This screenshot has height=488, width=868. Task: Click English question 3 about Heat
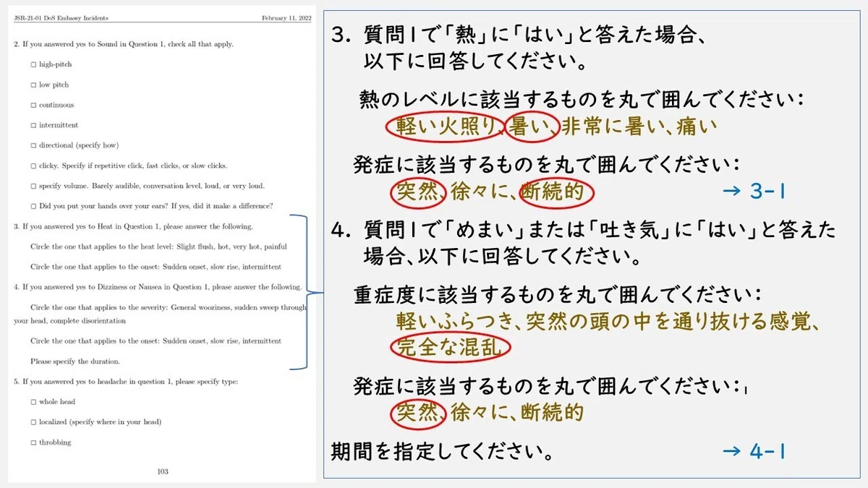pyautogui.click(x=133, y=226)
